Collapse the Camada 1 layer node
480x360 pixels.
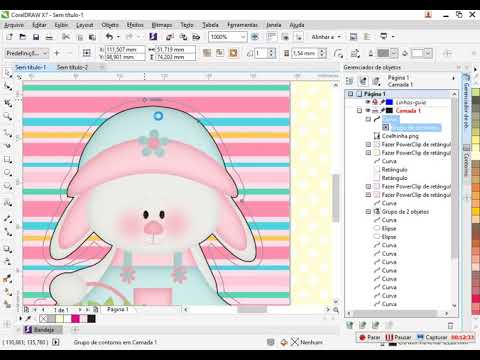pyautogui.click(x=359, y=111)
